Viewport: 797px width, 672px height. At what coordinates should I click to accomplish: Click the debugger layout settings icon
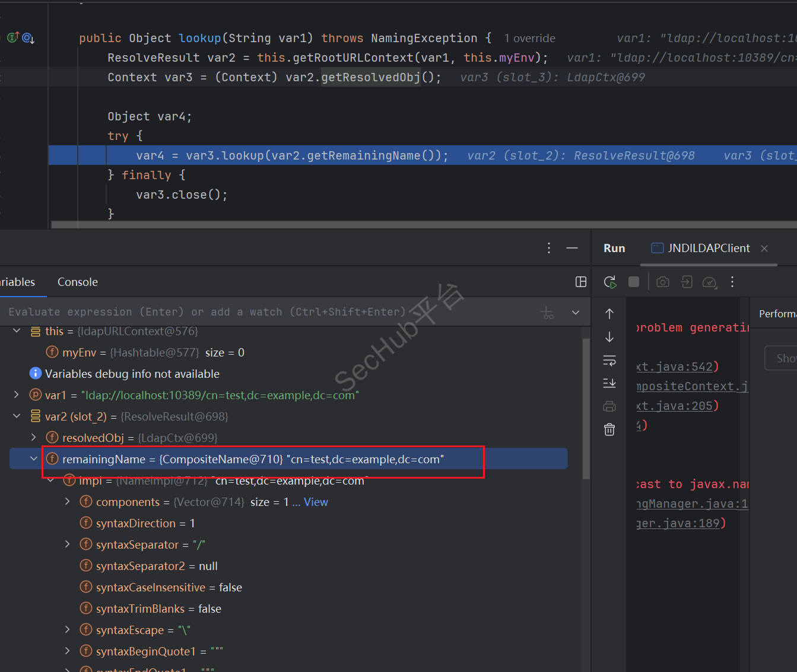(581, 282)
